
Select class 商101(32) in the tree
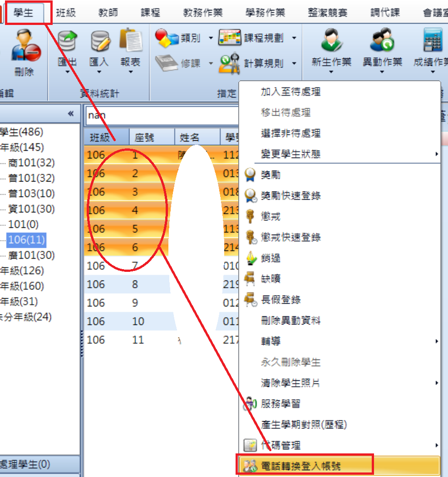[x=31, y=163]
